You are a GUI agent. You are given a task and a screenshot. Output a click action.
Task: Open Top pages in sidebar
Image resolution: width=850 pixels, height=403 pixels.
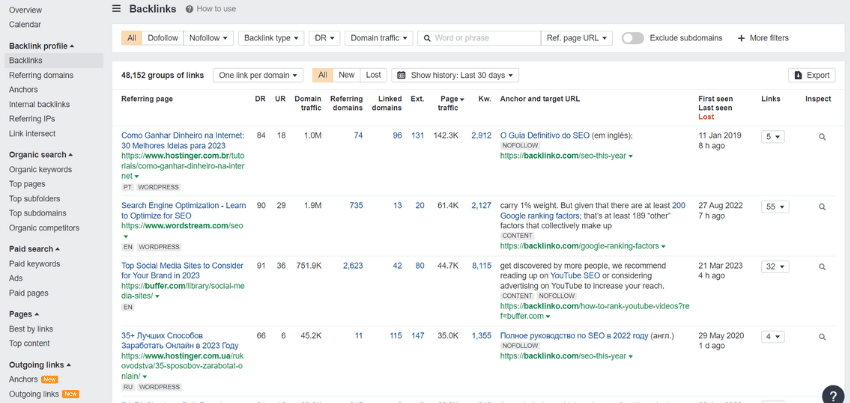27,184
